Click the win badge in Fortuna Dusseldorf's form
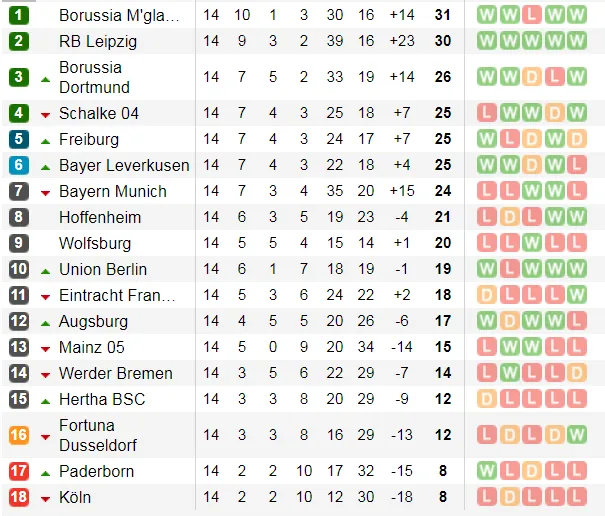This screenshot has height=516, width=605. [577, 435]
